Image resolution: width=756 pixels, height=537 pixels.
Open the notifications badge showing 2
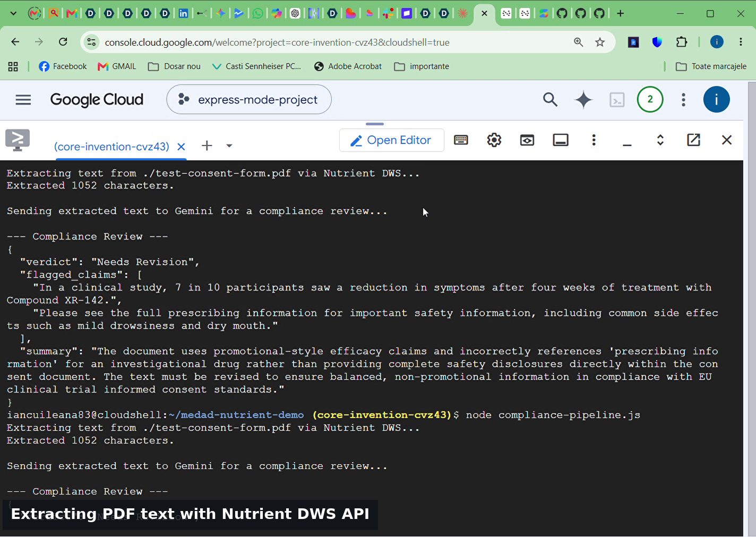(x=650, y=99)
